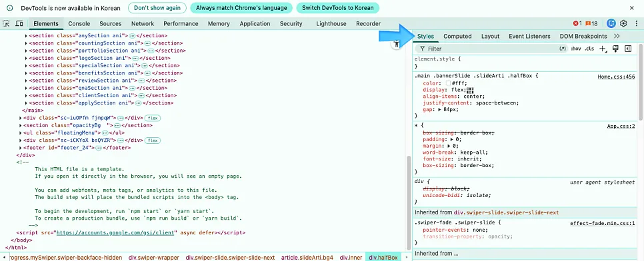Open DevTools settings gear
This screenshot has width=644, height=261.
pos(623,23)
